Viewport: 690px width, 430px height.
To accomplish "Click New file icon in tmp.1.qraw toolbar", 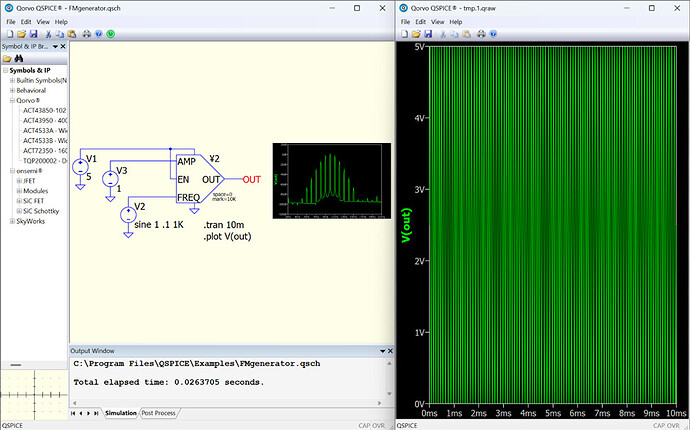I will (x=405, y=34).
